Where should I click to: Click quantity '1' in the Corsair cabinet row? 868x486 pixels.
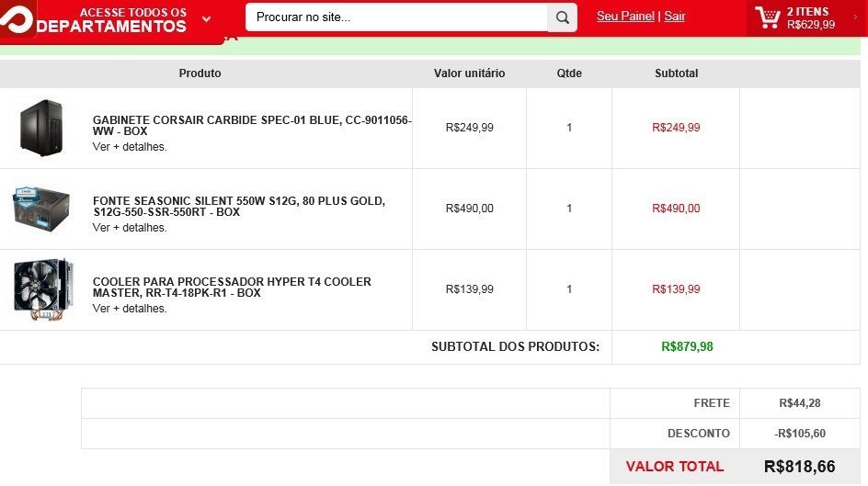569,128
